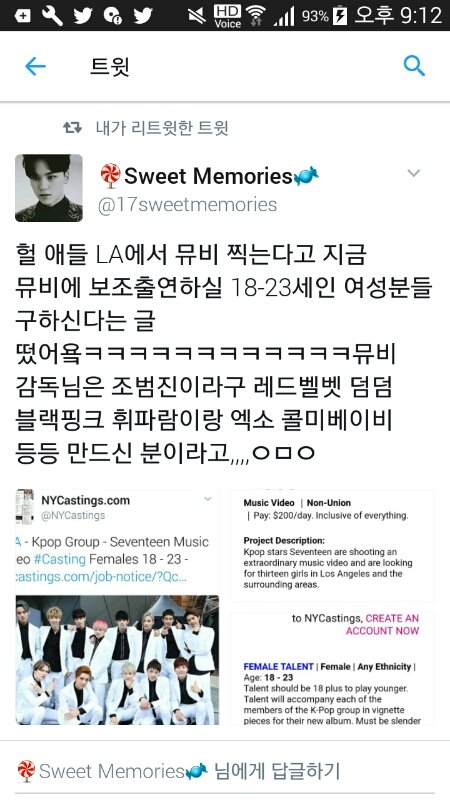Expand the Sweet Memories tweet options chevron
The height and width of the screenshot is (800, 450).
414,173
